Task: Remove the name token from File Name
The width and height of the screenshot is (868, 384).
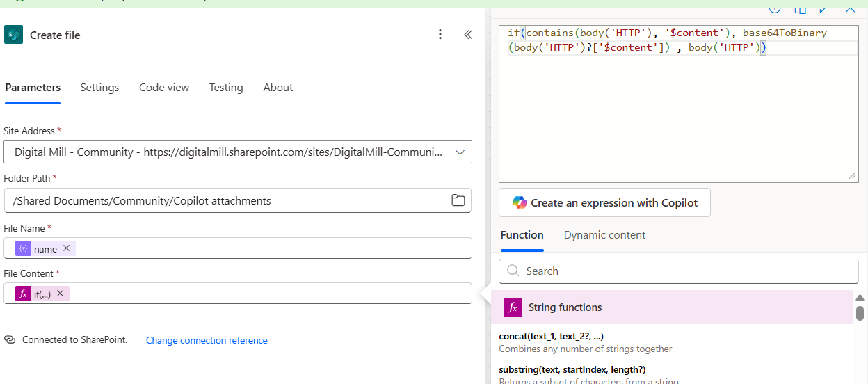Action: tap(66, 248)
